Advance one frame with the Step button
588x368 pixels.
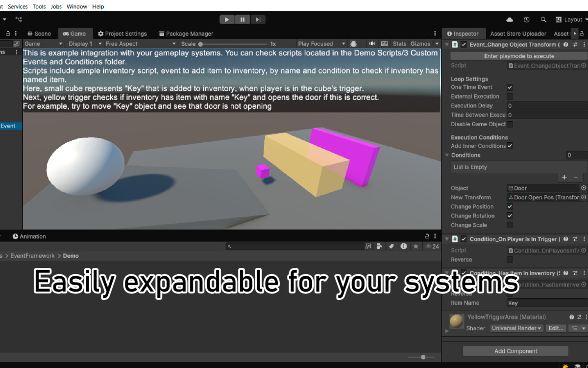click(x=258, y=19)
